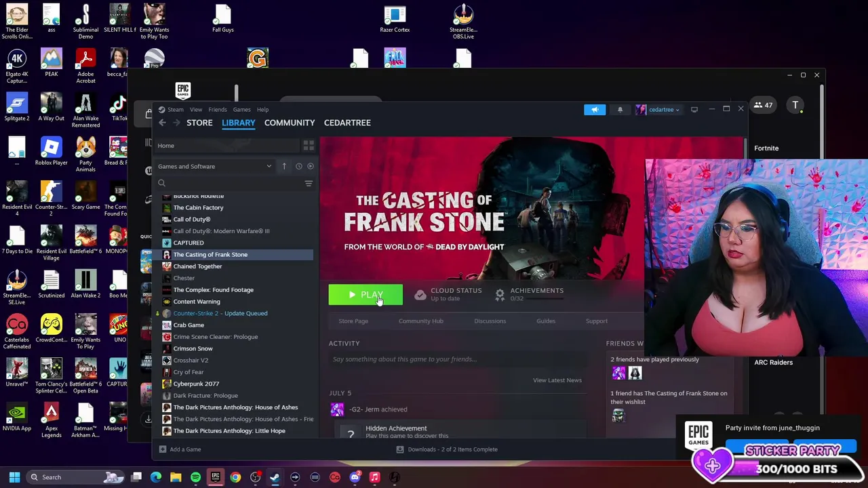Go forward with Steam forward arrow

pyautogui.click(x=176, y=123)
